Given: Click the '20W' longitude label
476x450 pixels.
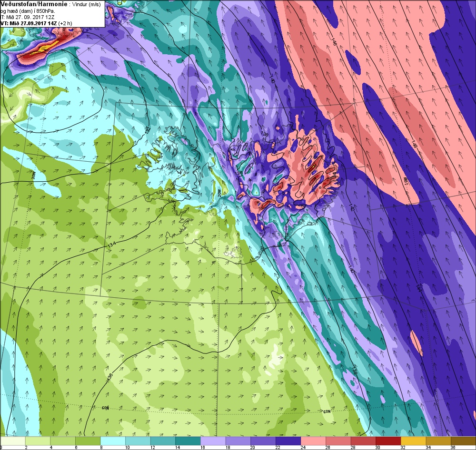Looking at the screenshot, I should click(219, 193).
